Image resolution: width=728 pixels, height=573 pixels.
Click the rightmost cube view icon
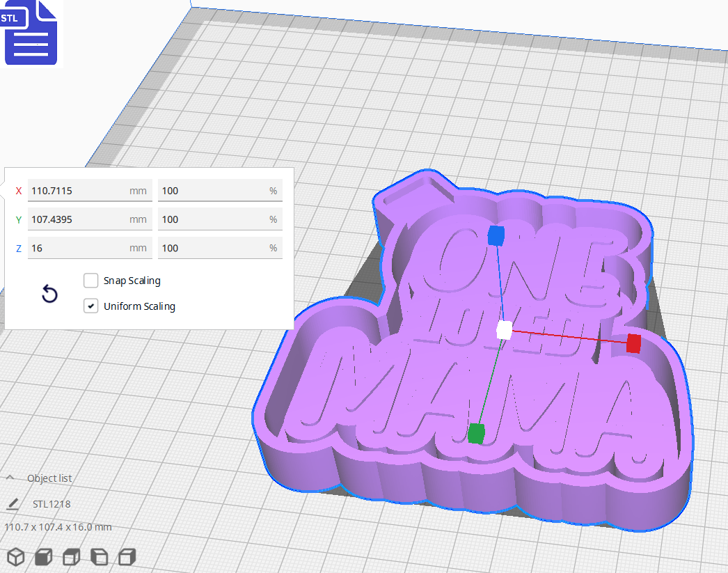(126, 557)
